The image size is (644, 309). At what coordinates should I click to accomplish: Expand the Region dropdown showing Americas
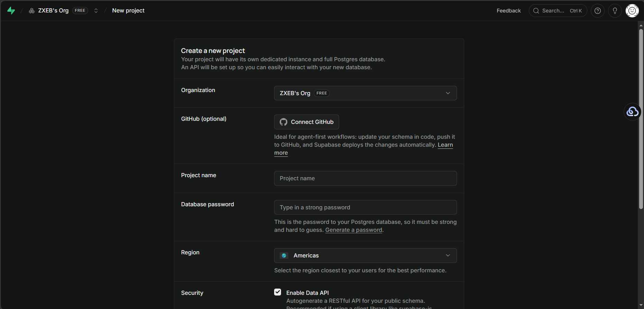(x=365, y=255)
